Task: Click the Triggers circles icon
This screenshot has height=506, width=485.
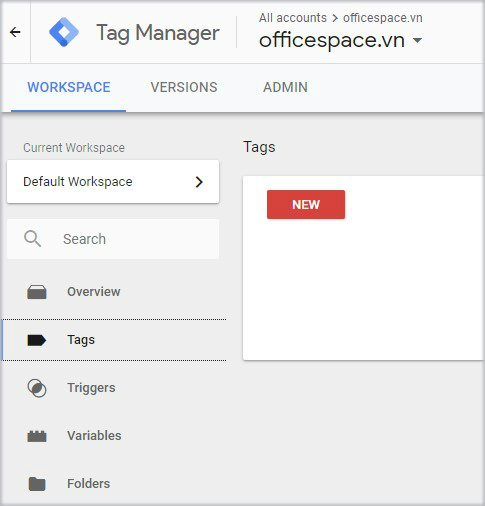Action: (37, 388)
